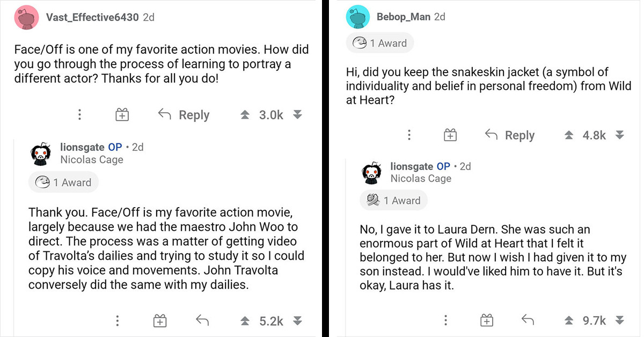Viewport: 644px width, 337px height.
Task: Give an award to the Face/Off question
Action: (x=121, y=114)
